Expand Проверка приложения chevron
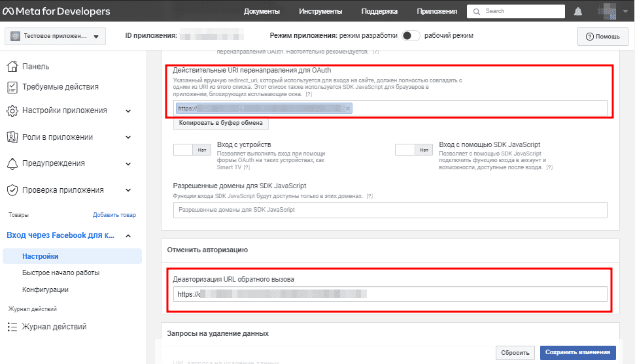635x364 pixels. coord(128,190)
